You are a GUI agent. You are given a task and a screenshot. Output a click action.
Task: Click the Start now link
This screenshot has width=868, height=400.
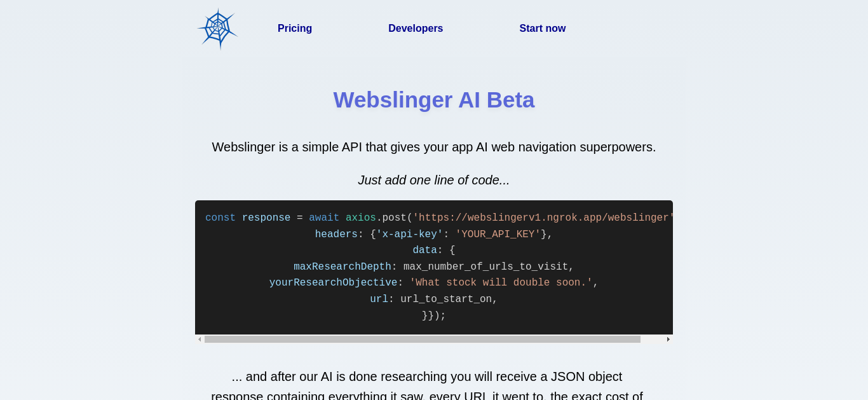click(x=543, y=29)
